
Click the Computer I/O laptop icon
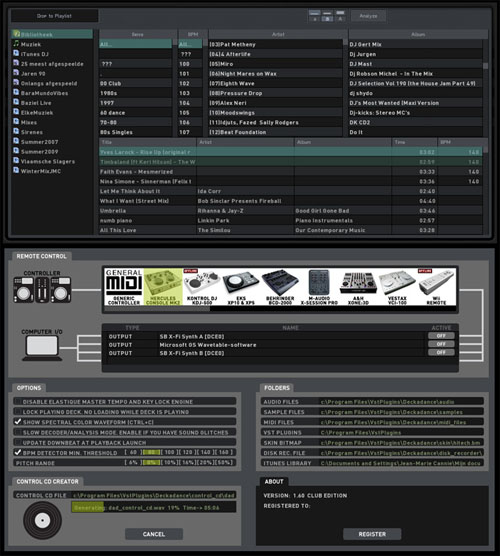tap(42, 348)
